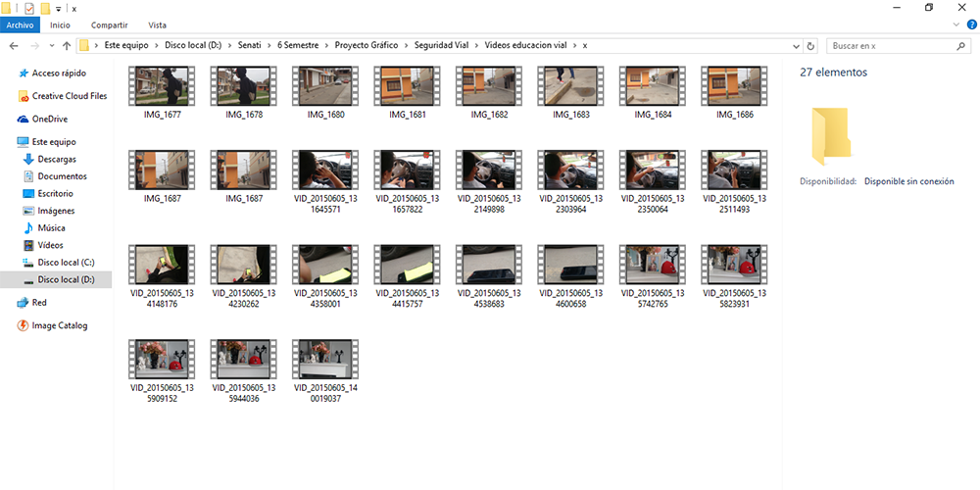Expand the chevron after 'Videos educacion vial'
The height and width of the screenshot is (490, 980).
[x=575, y=46]
